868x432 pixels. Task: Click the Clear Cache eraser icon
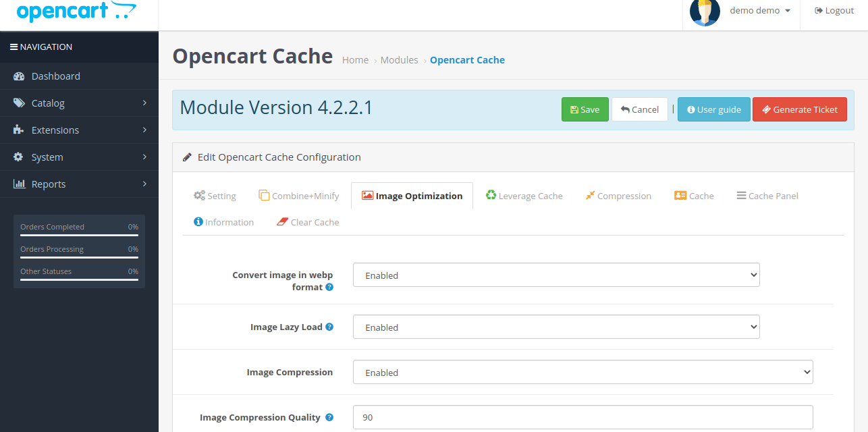[283, 221]
